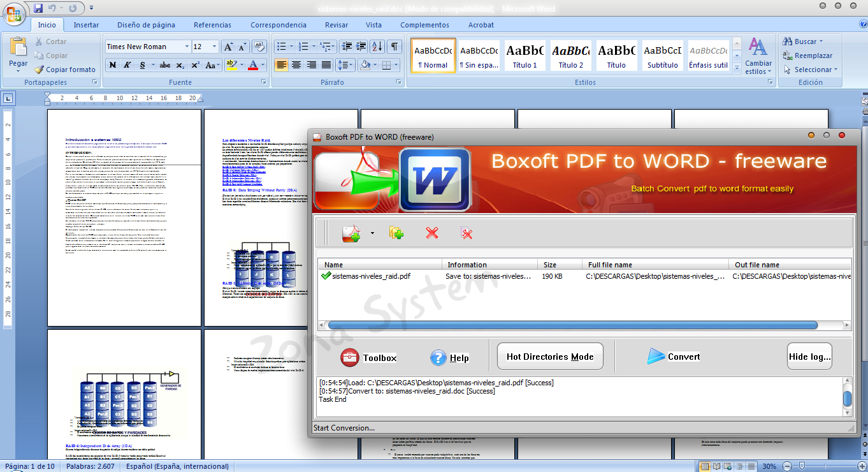Screen dimensions: 868x472
Task: Switch to the Correspondencia tab
Action: (x=278, y=25)
